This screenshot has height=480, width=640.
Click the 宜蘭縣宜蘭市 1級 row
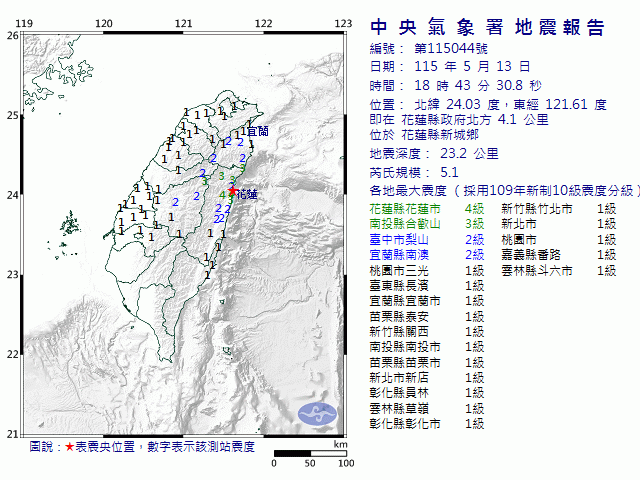pos(427,301)
